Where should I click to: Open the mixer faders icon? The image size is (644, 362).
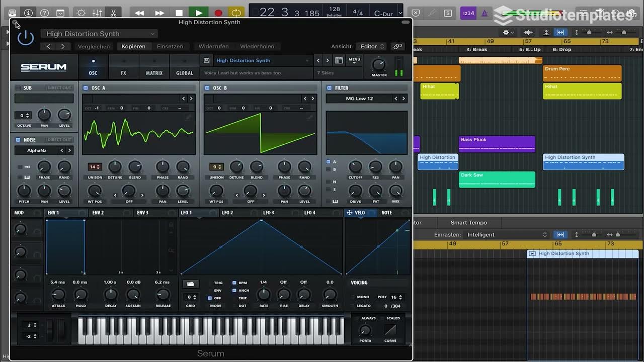point(97,13)
